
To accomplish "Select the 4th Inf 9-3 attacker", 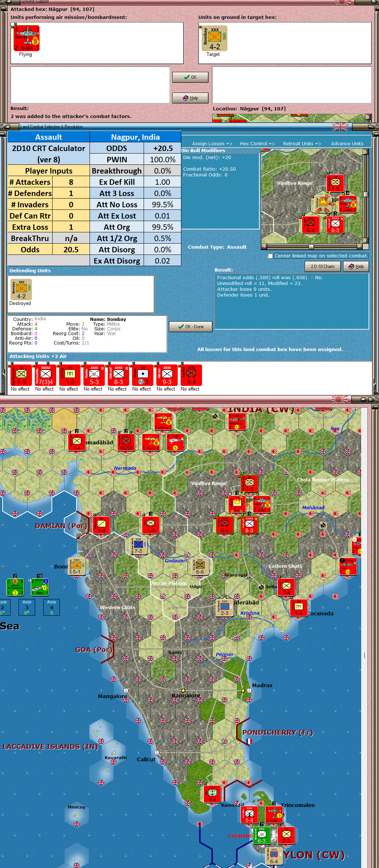I will pyautogui.click(x=167, y=375).
